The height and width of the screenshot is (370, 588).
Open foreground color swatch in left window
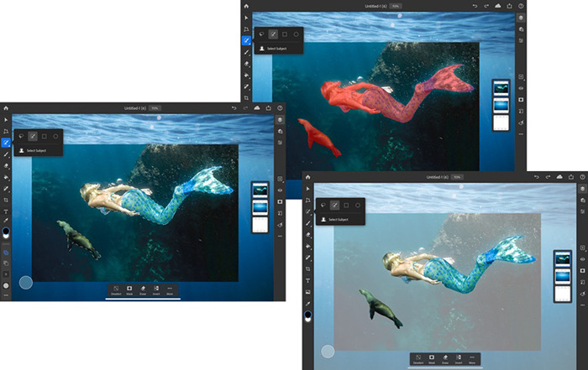pyautogui.click(x=7, y=231)
